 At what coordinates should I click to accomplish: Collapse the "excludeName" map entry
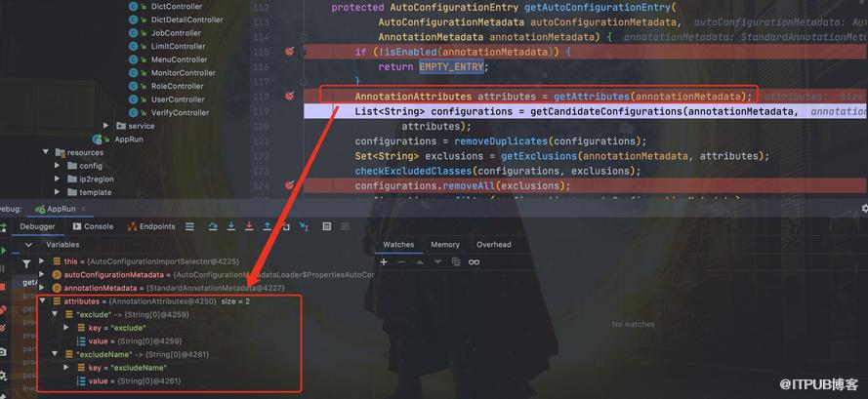55,354
